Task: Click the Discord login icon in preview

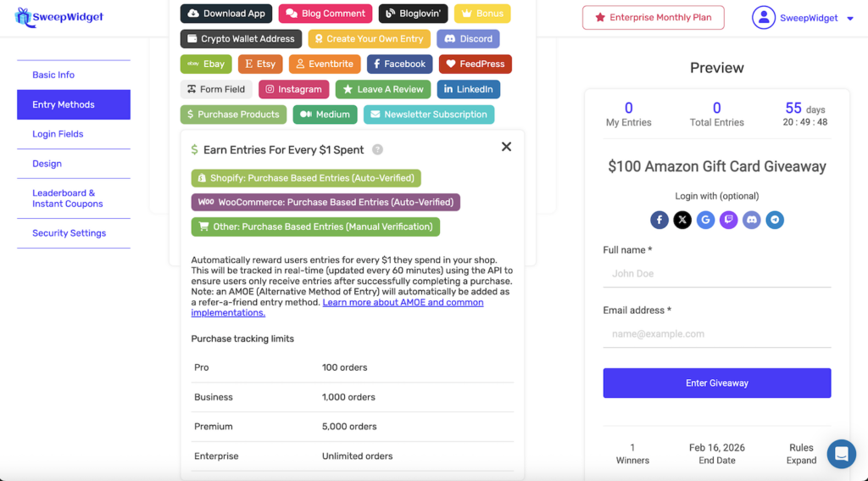Action: [x=751, y=221]
